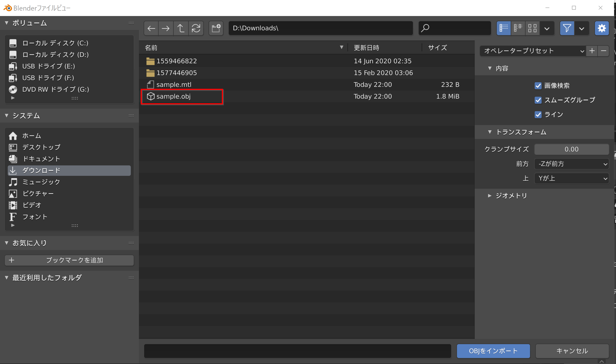This screenshot has width=616, height=364.
Task: Remove the operator preset
Action: coord(603,51)
